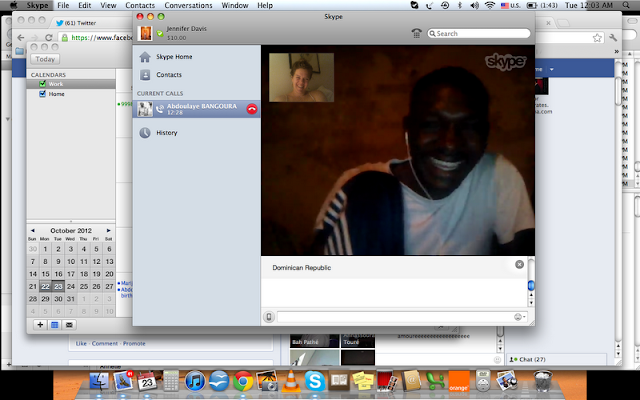The image size is (640, 400).
Task: Open Skype from the Dock
Action: pos(315,381)
